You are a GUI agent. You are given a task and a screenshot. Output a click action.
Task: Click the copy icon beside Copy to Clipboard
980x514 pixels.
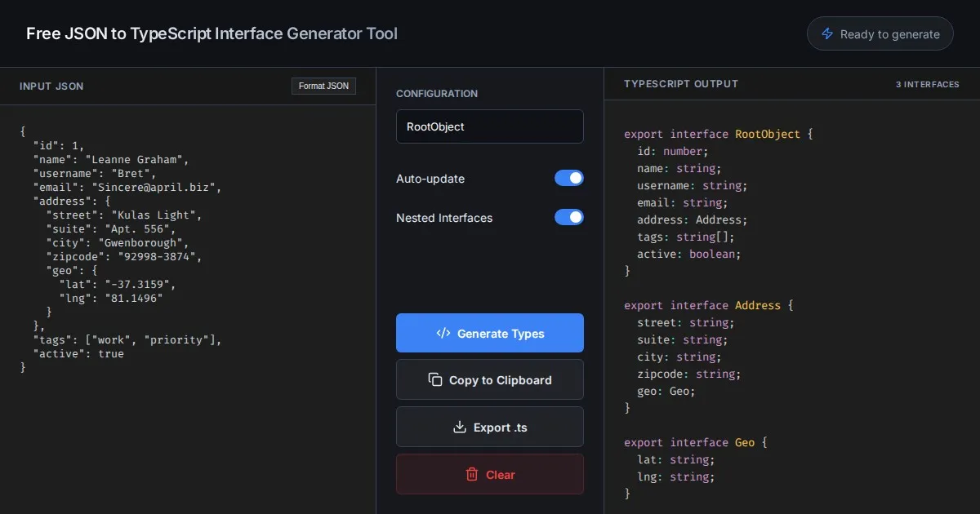pos(435,380)
